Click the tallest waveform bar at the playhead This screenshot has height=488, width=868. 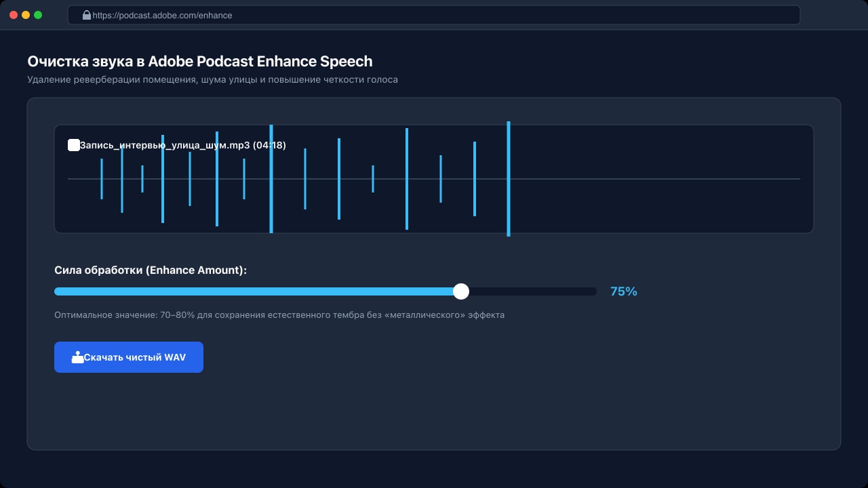509,179
